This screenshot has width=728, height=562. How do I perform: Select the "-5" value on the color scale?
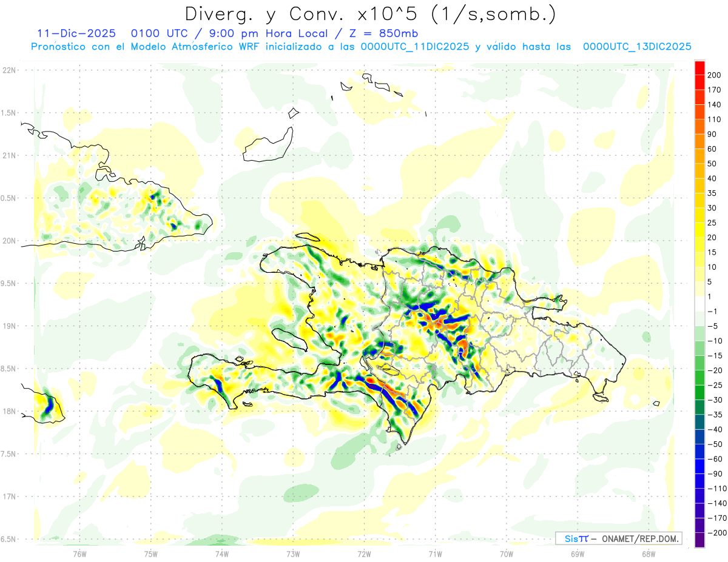pyautogui.click(x=712, y=326)
